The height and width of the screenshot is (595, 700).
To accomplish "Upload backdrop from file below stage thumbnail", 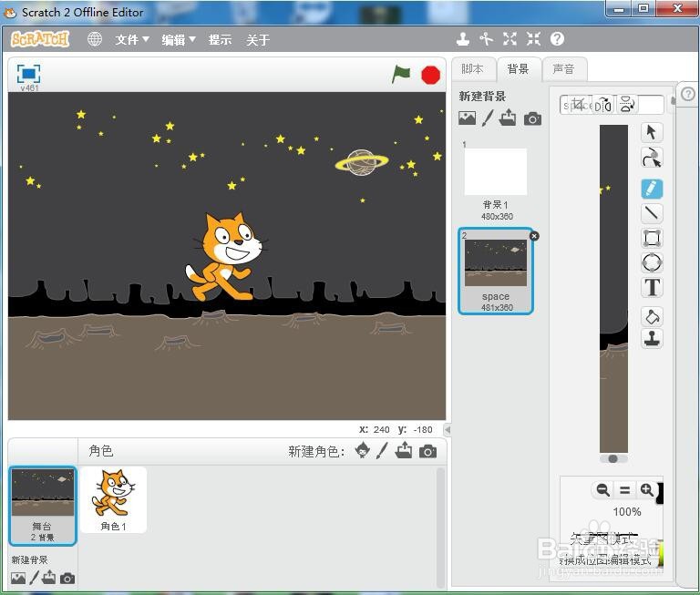I will click(x=48, y=578).
